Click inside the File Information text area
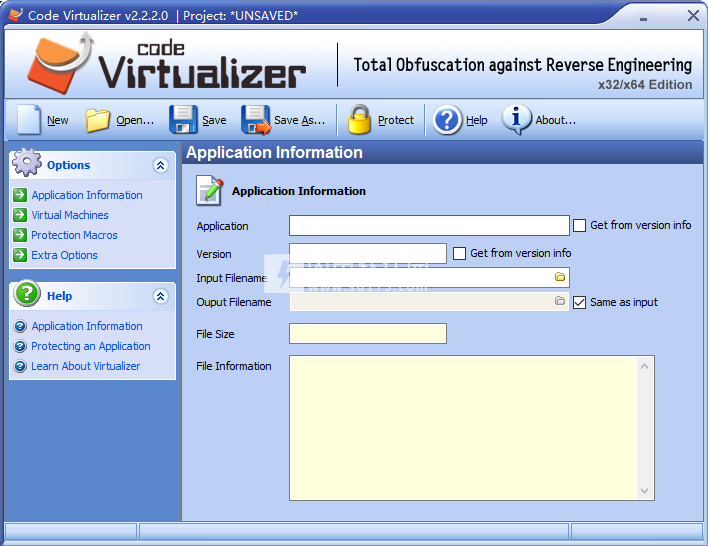This screenshot has height=546, width=708. (x=463, y=428)
